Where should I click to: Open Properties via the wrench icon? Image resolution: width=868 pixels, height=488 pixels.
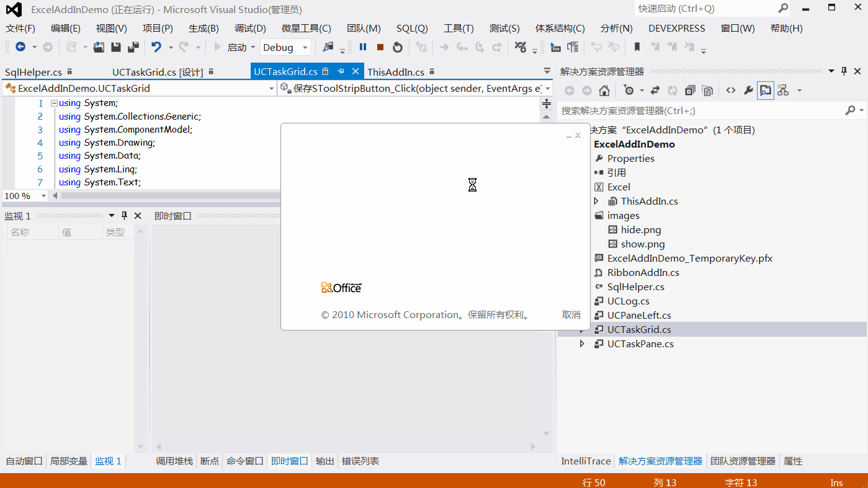(748, 91)
